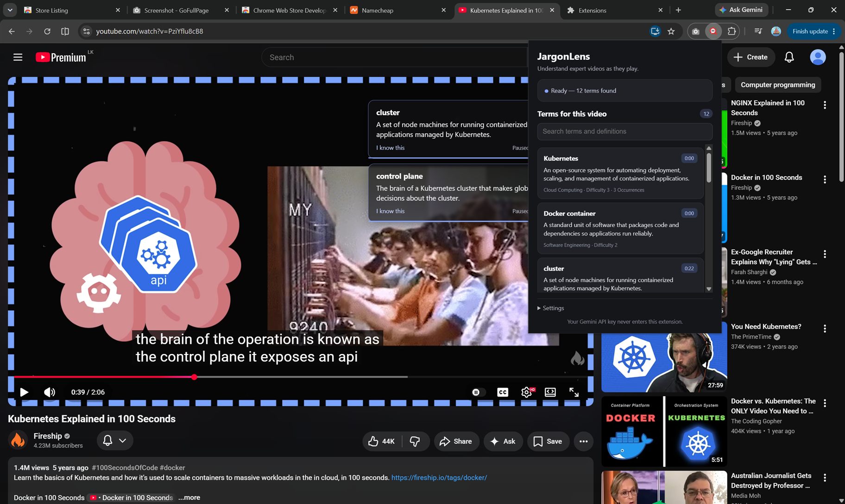Open options for Ex-Google Recruiter video
This screenshot has height=504, width=845.
click(x=825, y=254)
